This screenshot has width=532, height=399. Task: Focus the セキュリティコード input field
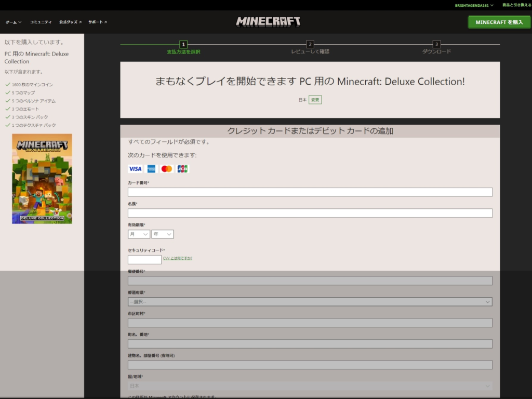pos(144,260)
